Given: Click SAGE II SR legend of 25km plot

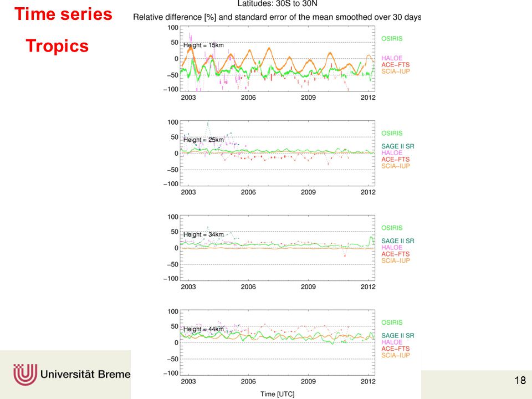Looking at the screenshot, I should point(398,146).
